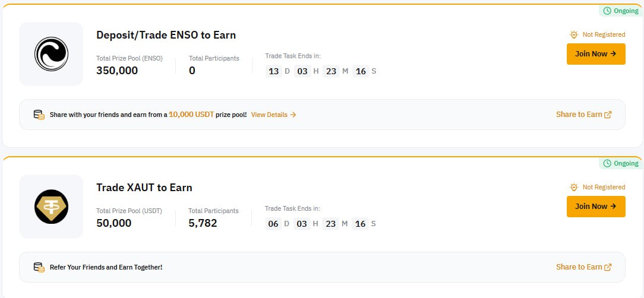Click the XAUT Total Participants count 5,782
644x298 pixels.
203,223
